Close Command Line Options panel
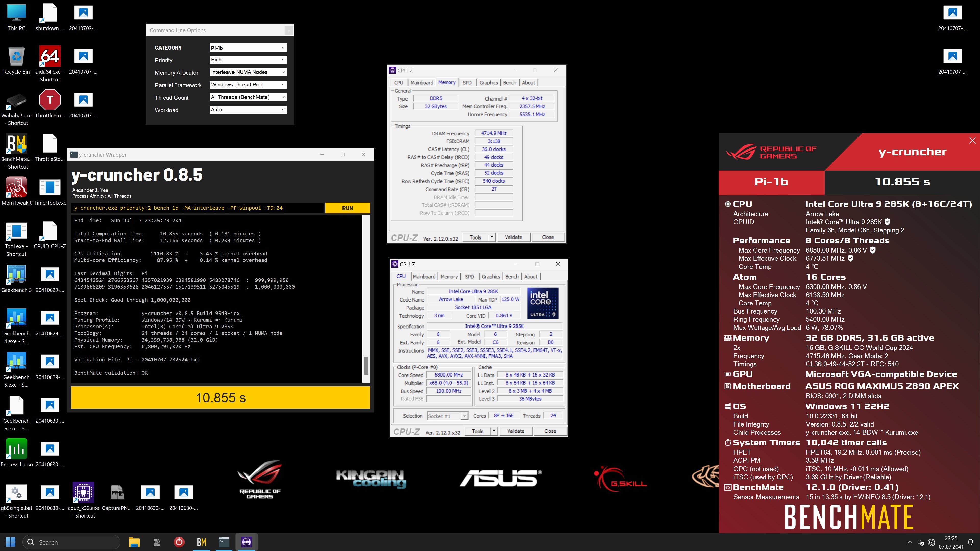 click(x=289, y=30)
